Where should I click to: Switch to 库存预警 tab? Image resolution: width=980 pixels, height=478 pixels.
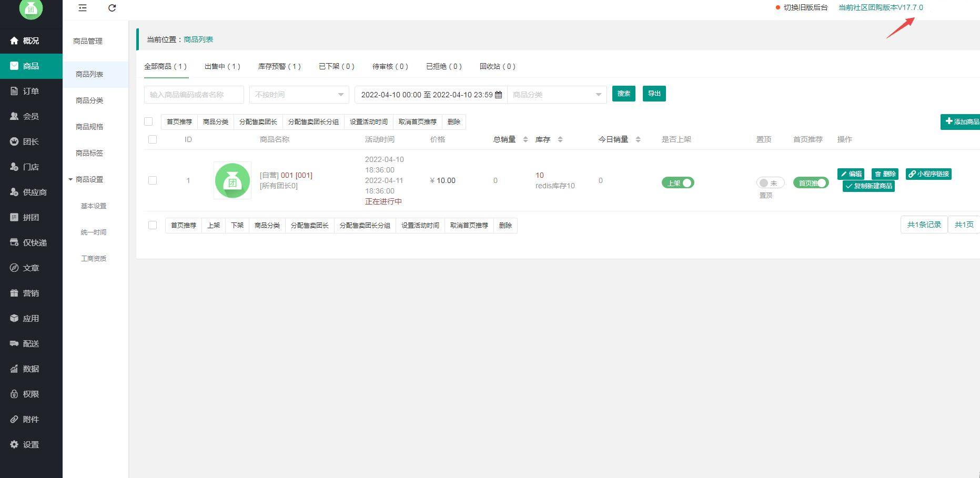[279, 66]
